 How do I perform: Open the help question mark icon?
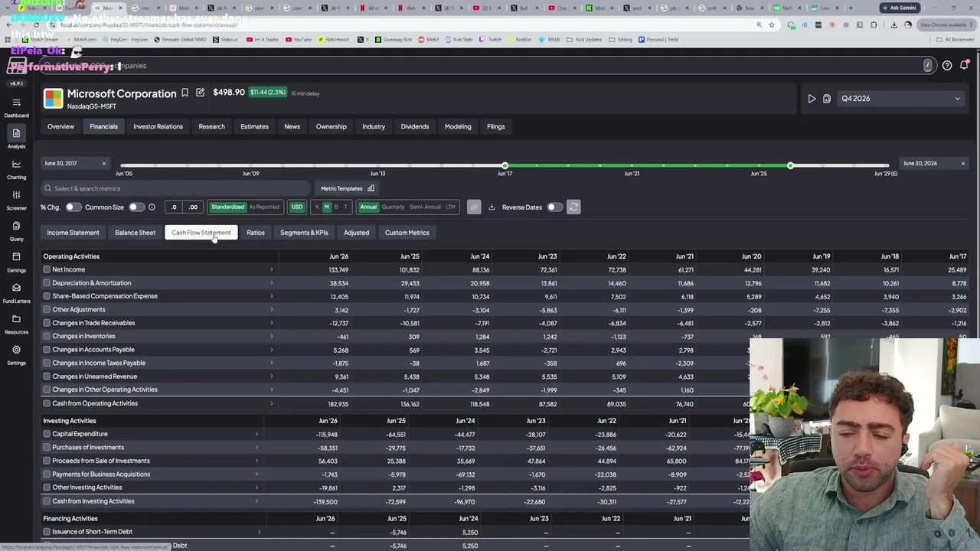(947, 66)
